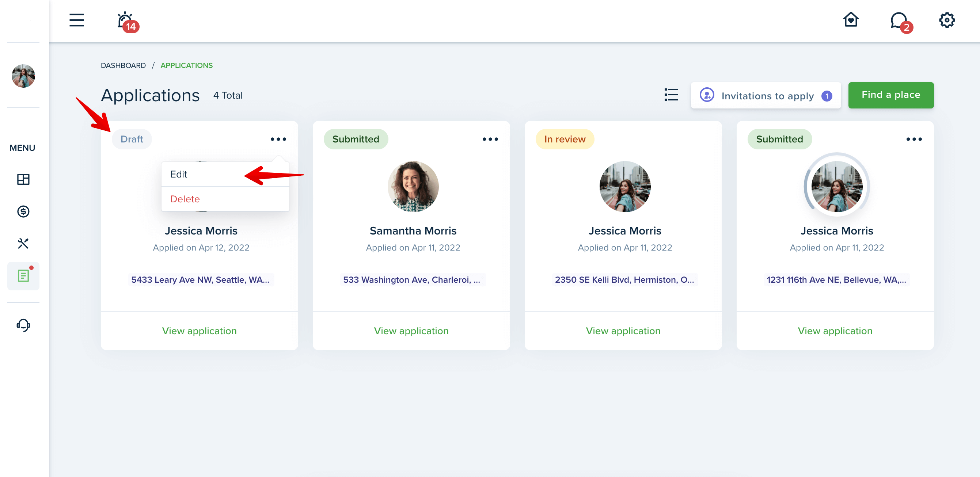Image resolution: width=980 pixels, height=477 pixels.
Task: Click address 5433 Leary Ave NW, Seattle
Action: pos(200,279)
